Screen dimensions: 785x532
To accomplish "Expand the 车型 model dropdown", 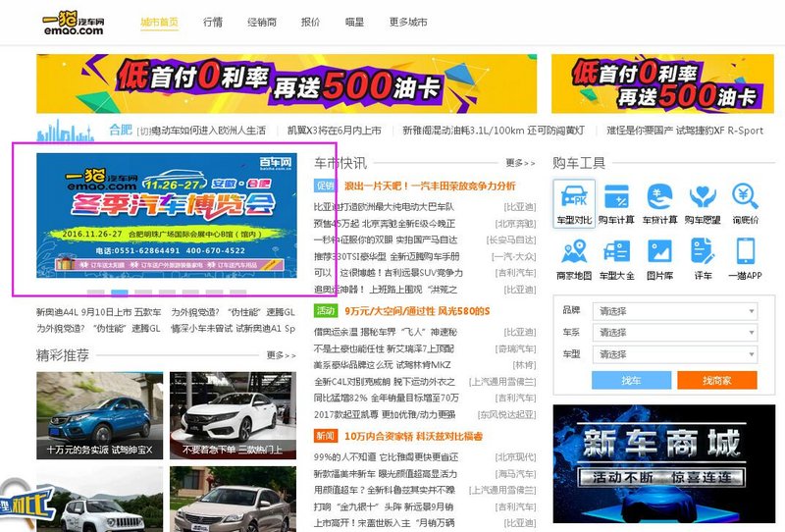I will tap(675, 354).
